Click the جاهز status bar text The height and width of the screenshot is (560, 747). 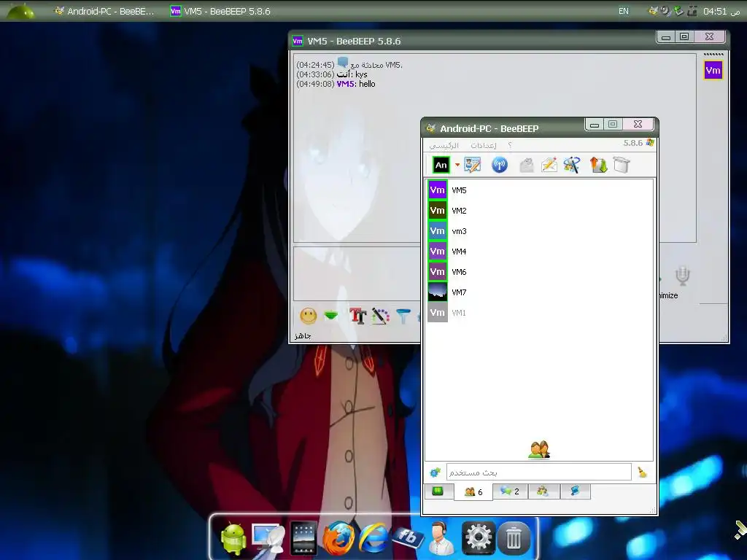tap(303, 335)
